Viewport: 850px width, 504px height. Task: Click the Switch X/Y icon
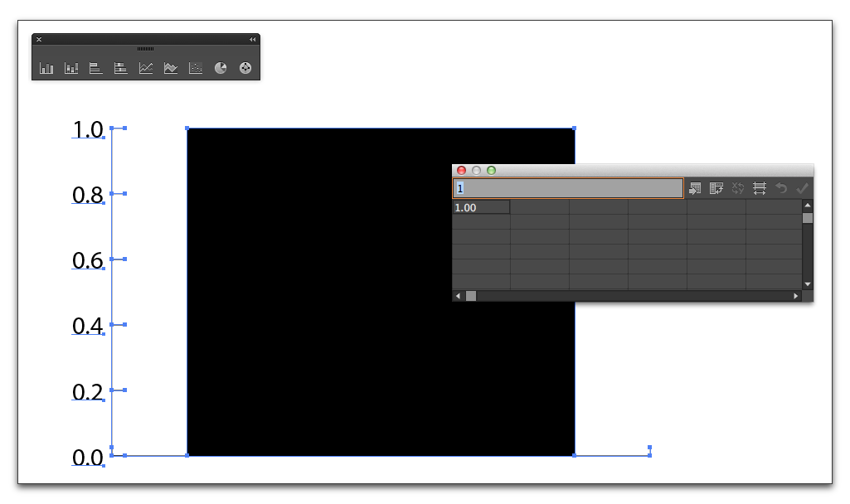[738, 188]
